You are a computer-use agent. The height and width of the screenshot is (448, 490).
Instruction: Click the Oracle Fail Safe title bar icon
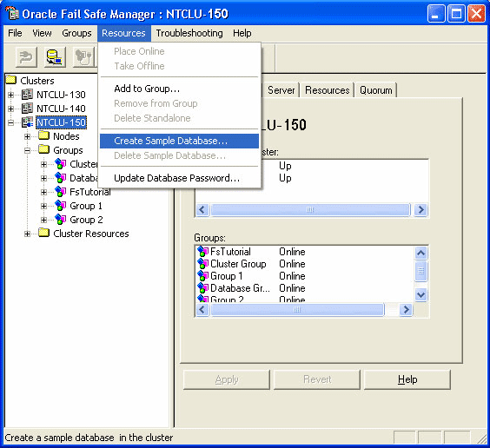tap(11, 13)
